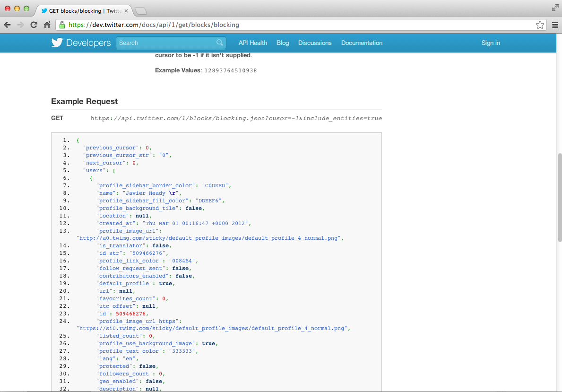This screenshot has width=562, height=392.
Task: Reload the page with the refresh icon
Action: 34,25
